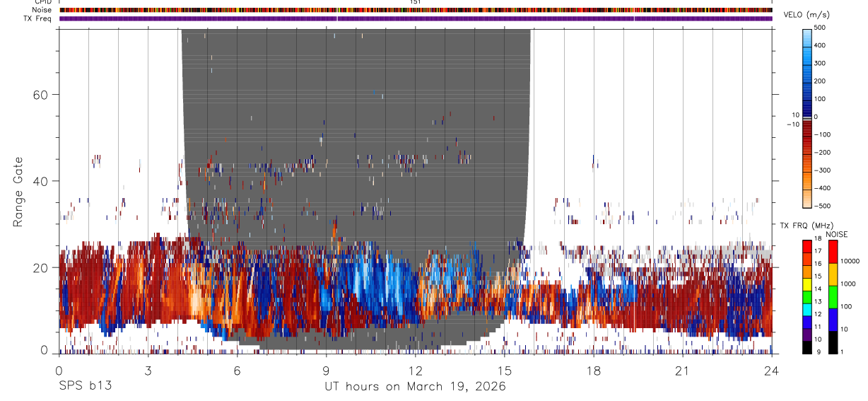Click the 12 tick on UT hours axis

(x=415, y=370)
